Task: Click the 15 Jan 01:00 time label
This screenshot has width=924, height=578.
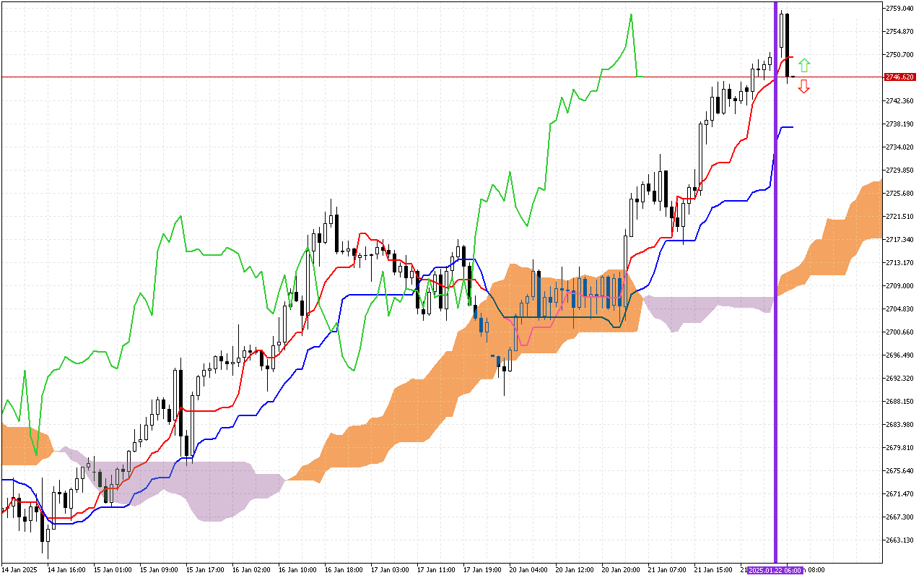Action: point(113,570)
